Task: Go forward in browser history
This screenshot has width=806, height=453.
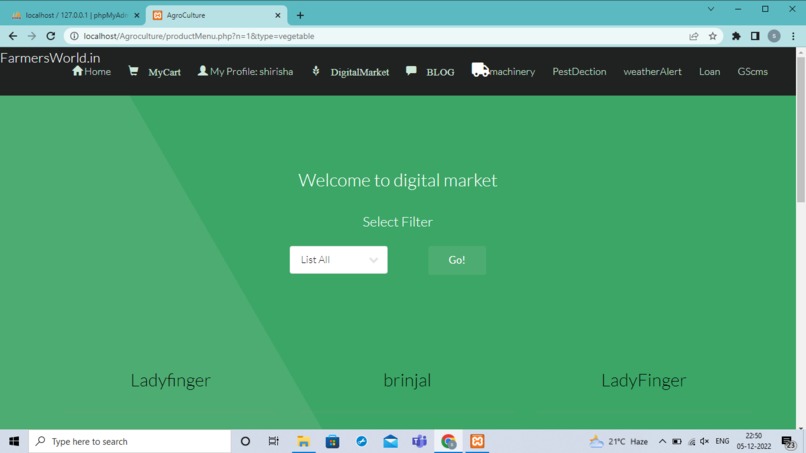Action: pos(32,36)
